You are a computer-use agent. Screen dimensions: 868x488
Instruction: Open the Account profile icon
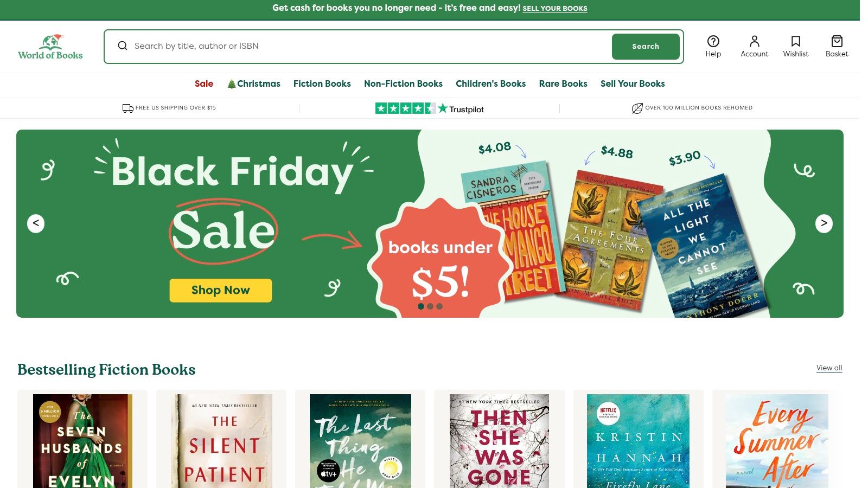point(754,42)
